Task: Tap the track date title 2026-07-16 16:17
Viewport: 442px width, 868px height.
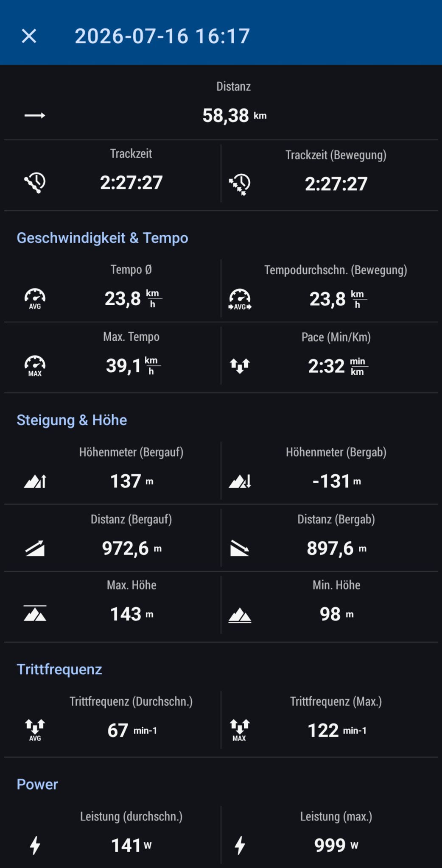Action: (162, 36)
